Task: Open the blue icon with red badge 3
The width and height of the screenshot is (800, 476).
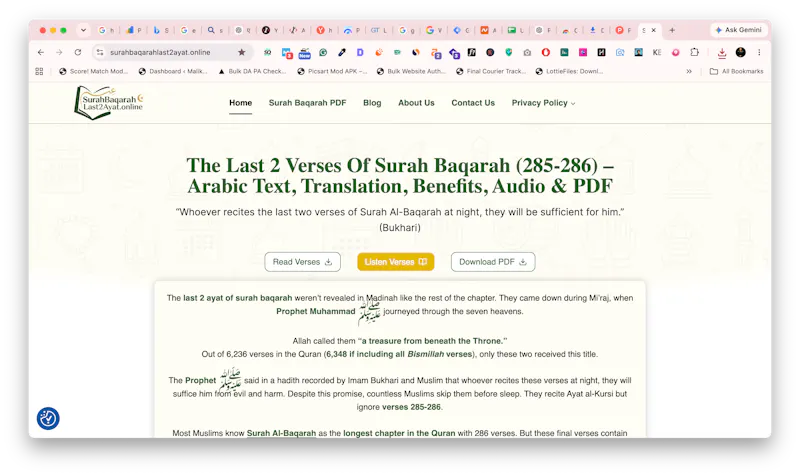Action: tap(287, 53)
